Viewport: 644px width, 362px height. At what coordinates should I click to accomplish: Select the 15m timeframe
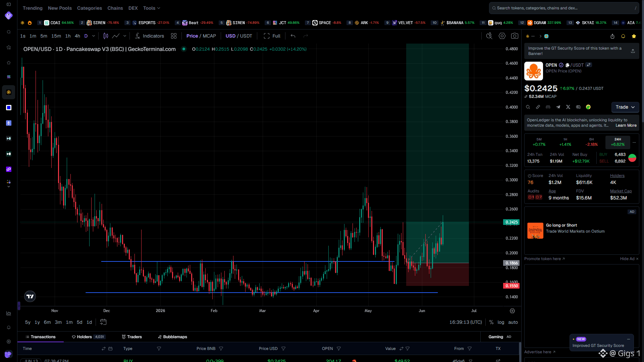[56, 36]
